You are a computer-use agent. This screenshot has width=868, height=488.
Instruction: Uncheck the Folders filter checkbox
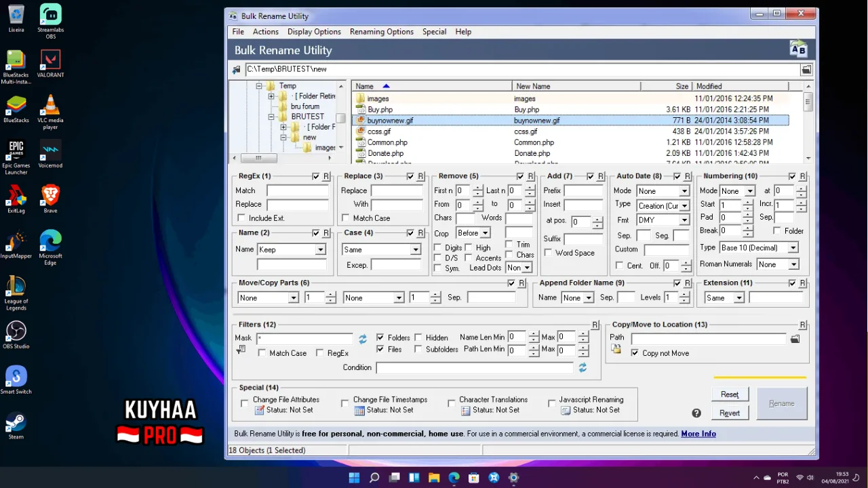(x=380, y=338)
